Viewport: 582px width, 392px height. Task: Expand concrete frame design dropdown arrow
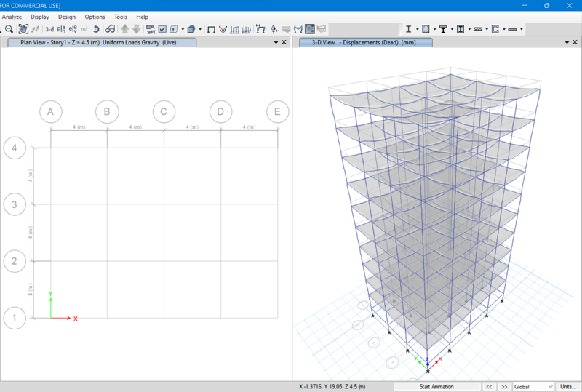tap(434, 29)
